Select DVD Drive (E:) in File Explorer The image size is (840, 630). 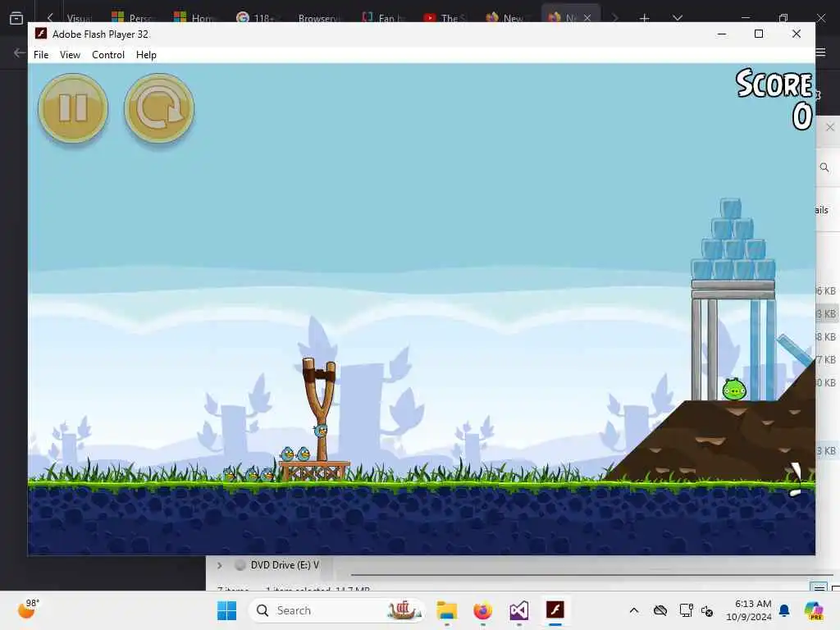285,565
